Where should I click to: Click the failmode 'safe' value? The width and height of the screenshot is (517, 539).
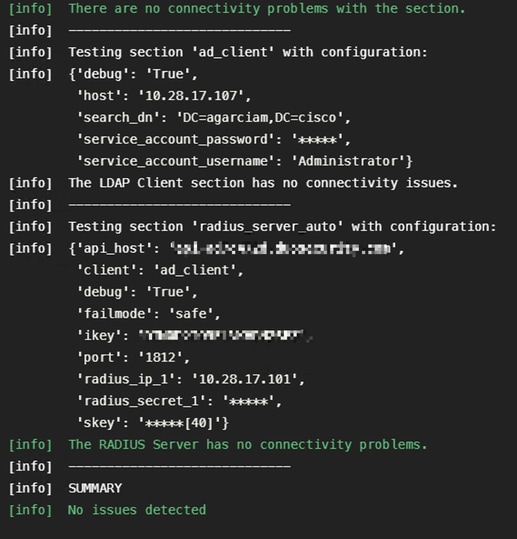[x=191, y=314]
